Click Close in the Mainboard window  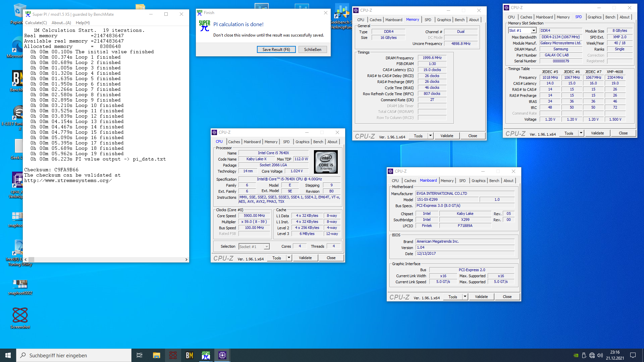[x=507, y=297]
